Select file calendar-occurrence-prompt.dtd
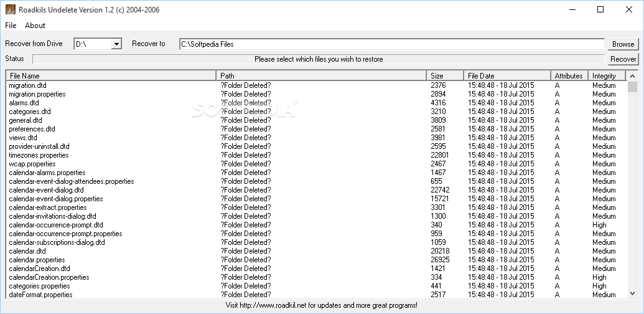This screenshot has width=644, height=314. [56, 225]
